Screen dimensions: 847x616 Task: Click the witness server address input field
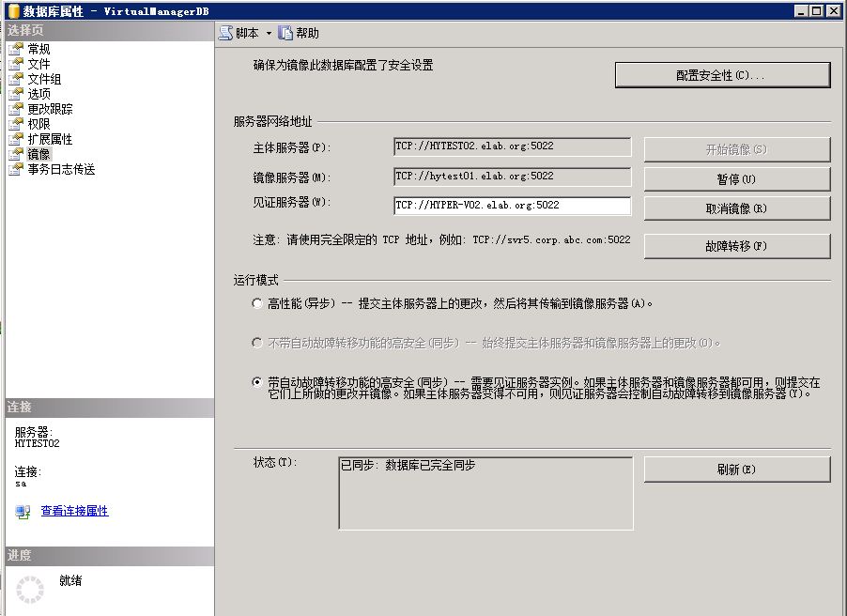click(x=512, y=206)
